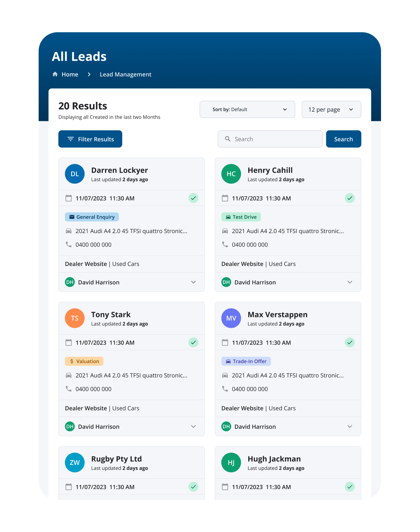Click the HC avatar for Henry Cahill
420x532 pixels.
[231, 174]
